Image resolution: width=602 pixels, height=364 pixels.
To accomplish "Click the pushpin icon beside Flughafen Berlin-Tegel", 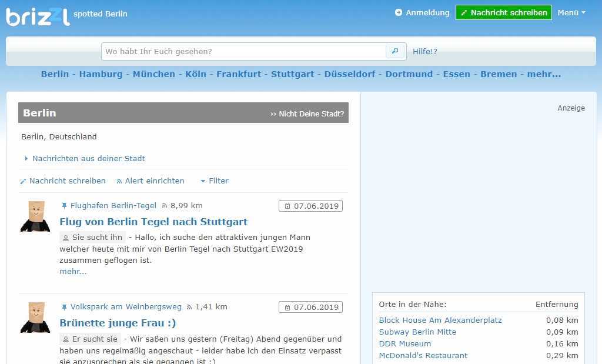I will click(64, 206).
